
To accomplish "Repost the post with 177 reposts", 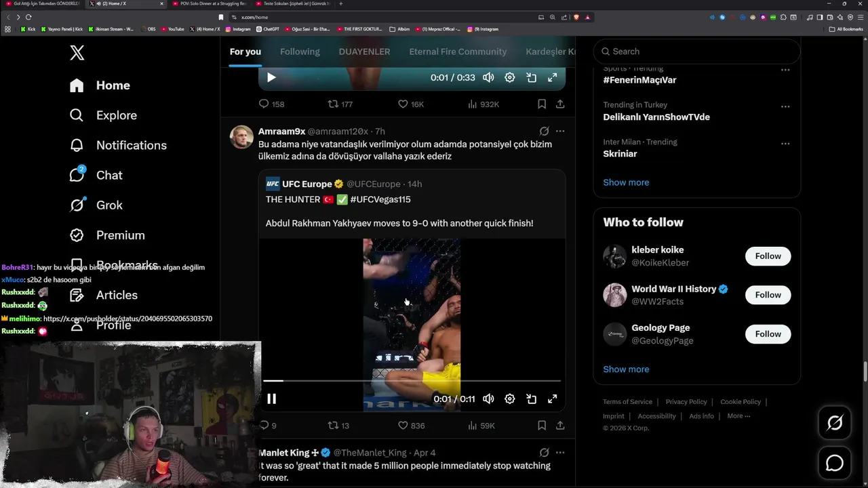I will [340, 104].
